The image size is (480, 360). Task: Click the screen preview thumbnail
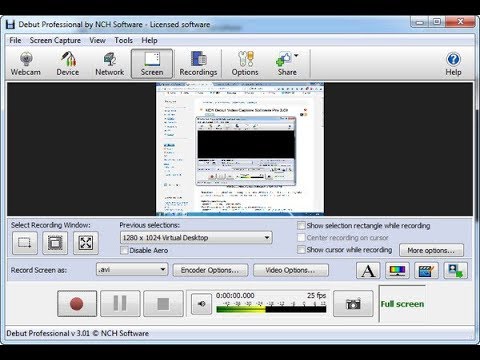coord(240,149)
